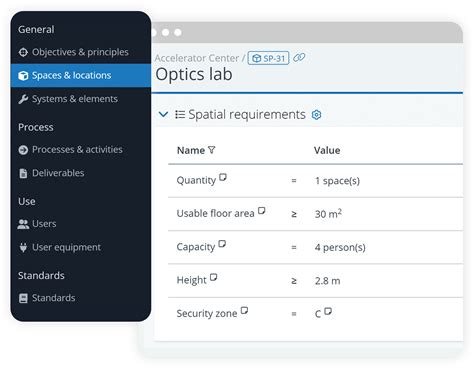Open Spatial requirements gear settings

point(316,115)
